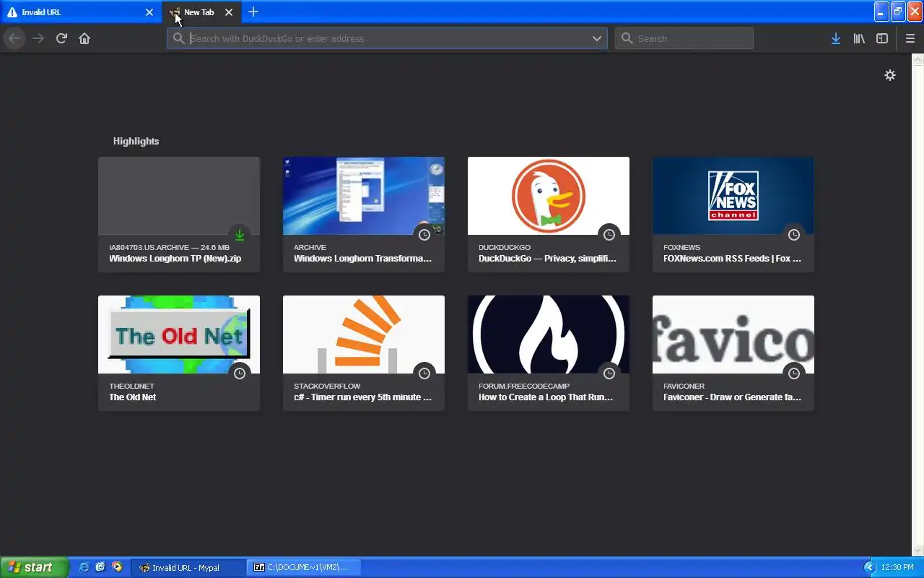Click the Back navigation arrow
The image size is (924, 578).
[14, 38]
